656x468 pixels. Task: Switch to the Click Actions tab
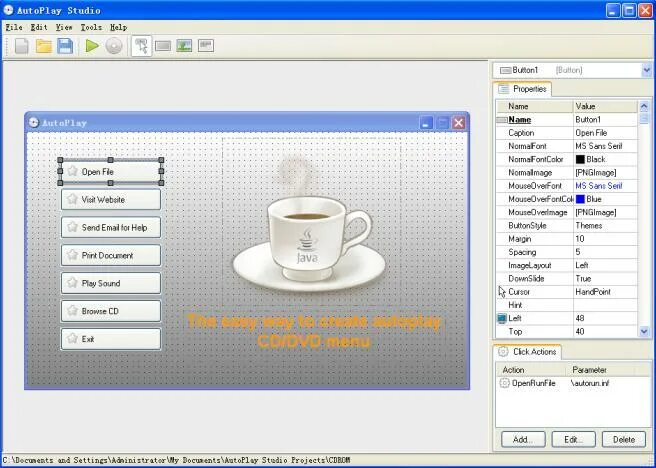[x=528, y=352]
